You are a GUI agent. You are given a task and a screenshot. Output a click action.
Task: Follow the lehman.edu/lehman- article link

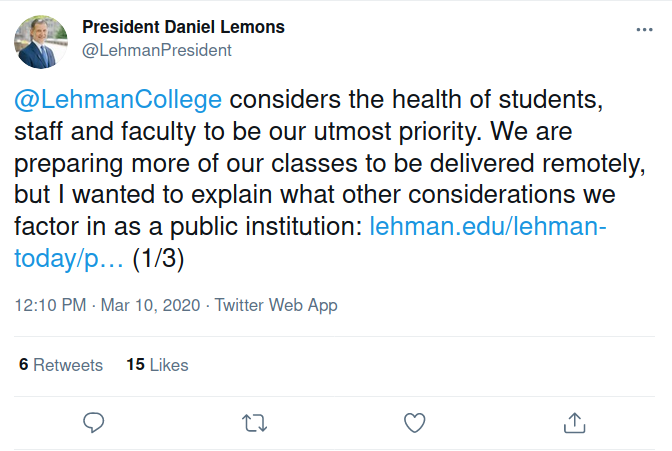point(488,226)
